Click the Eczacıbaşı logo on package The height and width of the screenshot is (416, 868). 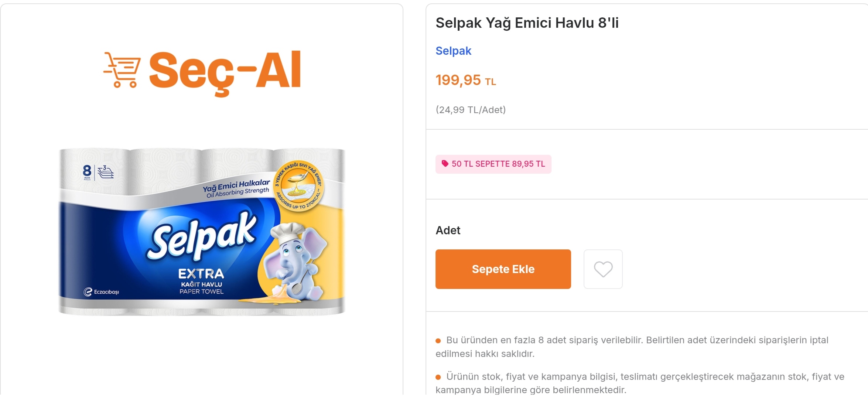coord(101,292)
